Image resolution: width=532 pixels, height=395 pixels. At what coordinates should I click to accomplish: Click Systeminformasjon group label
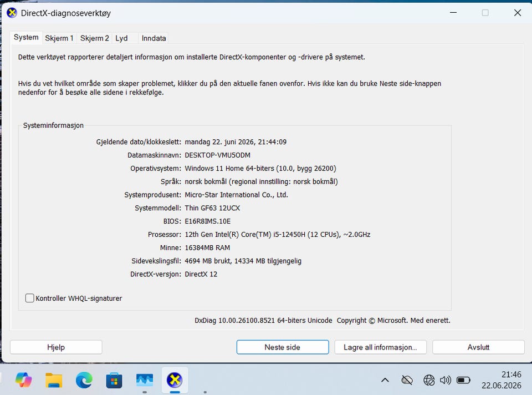[x=53, y=125]
